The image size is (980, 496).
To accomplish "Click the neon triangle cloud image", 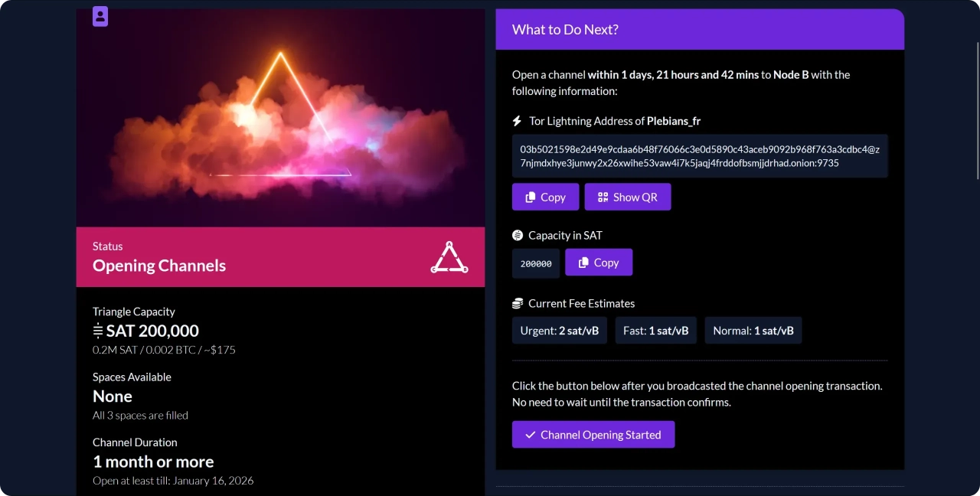I will click(x=280, y=119).
